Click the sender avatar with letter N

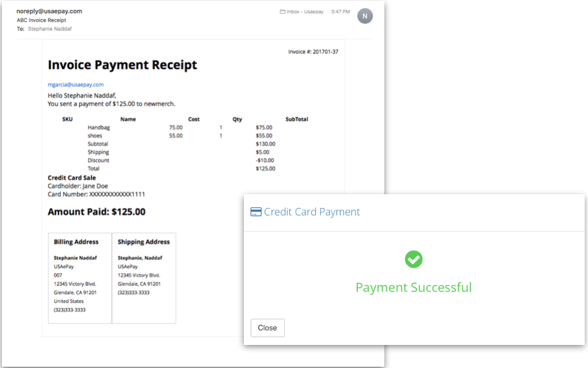(x=365, y=16)
